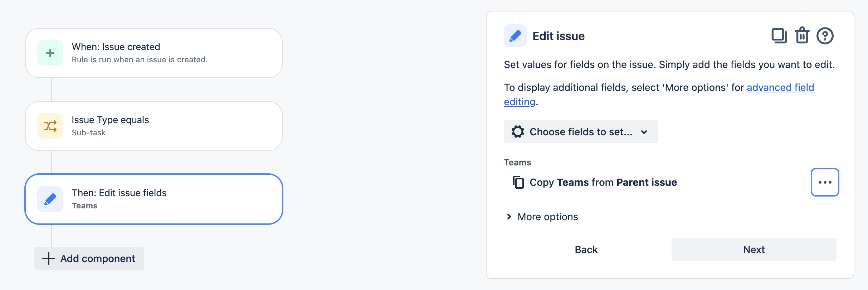The width and height of the screenshot is (868, 290).
Task: Click the duplicate component icon in Edit issue panel
Action: click(x=779, y=36)
